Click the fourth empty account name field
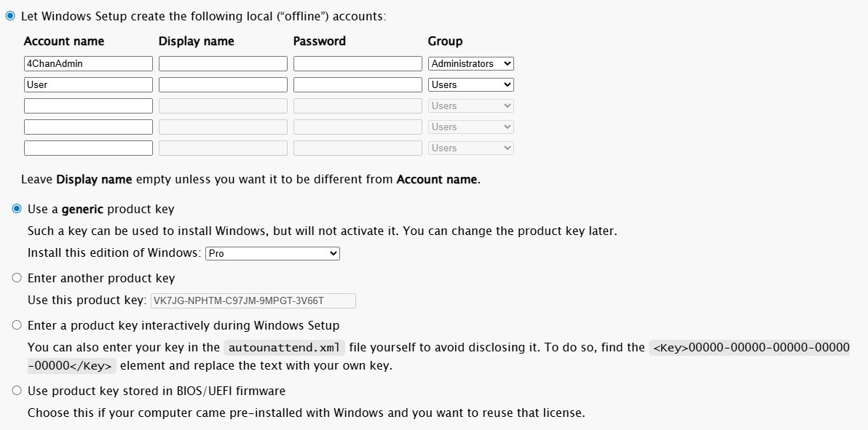 (x=88, y=127)
